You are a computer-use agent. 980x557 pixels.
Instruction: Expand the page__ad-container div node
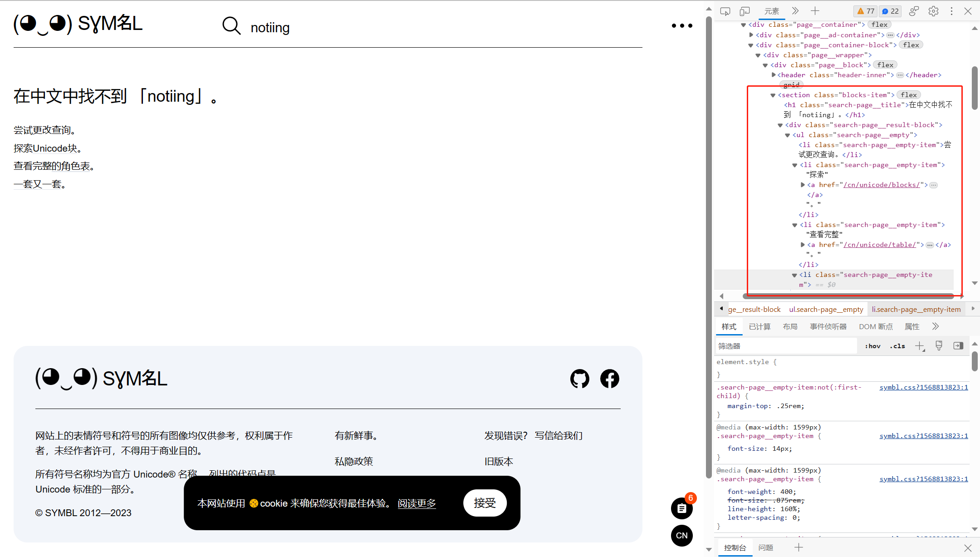pos(751,35)
